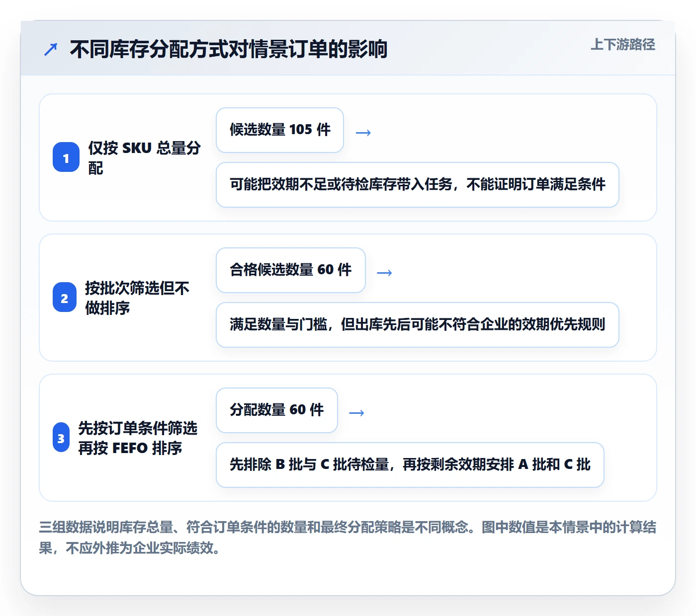
Task: Click the step 1 number badge
Action: tap(66, 157)
